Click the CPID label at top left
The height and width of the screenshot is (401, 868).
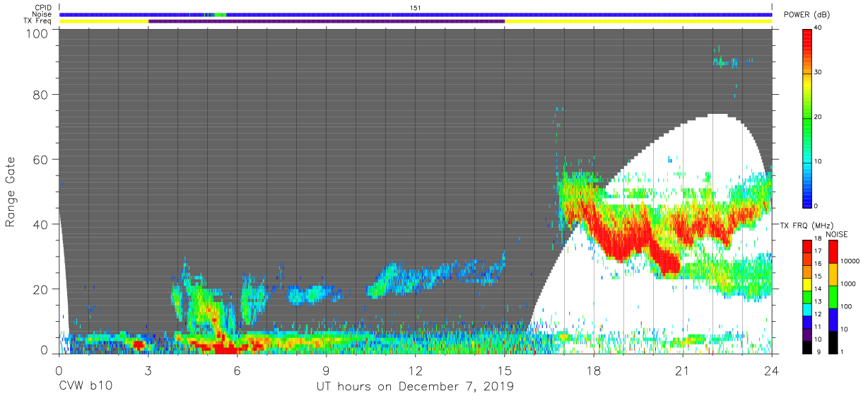(x=43, y=8)
